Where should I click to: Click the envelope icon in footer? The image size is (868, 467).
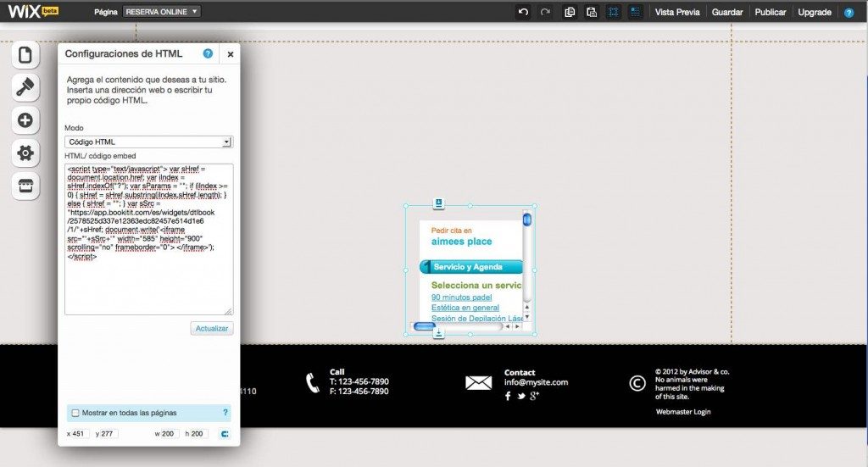pos(478,382)
